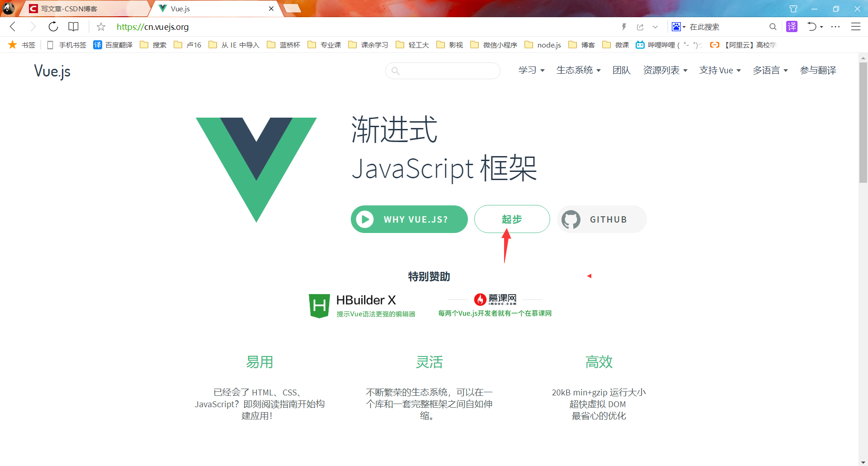868x466 pixels.
Task: Open the 【阿里云】高校 bookmark
Action: [x=743, y=45]
